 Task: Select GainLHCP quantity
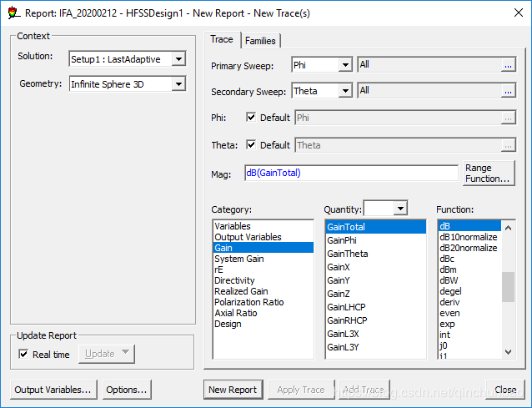pos(376,307)
